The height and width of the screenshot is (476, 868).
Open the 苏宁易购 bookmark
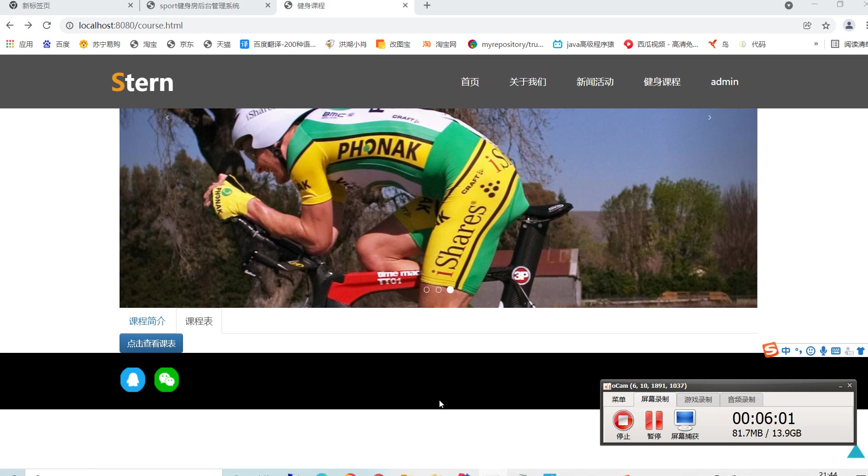tap(100, 44)
